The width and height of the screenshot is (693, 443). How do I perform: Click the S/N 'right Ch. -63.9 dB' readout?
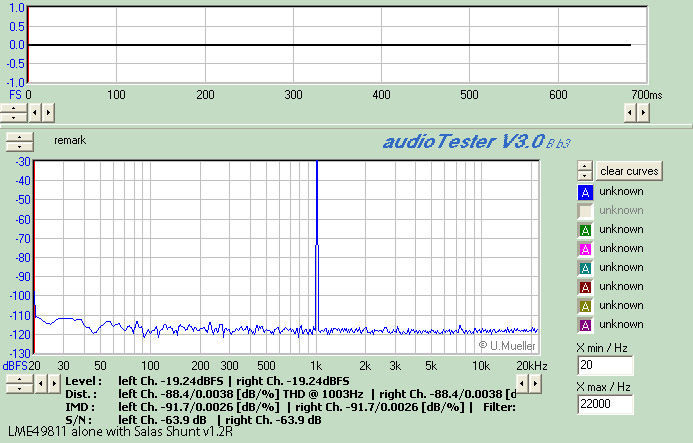pos(273,420)
